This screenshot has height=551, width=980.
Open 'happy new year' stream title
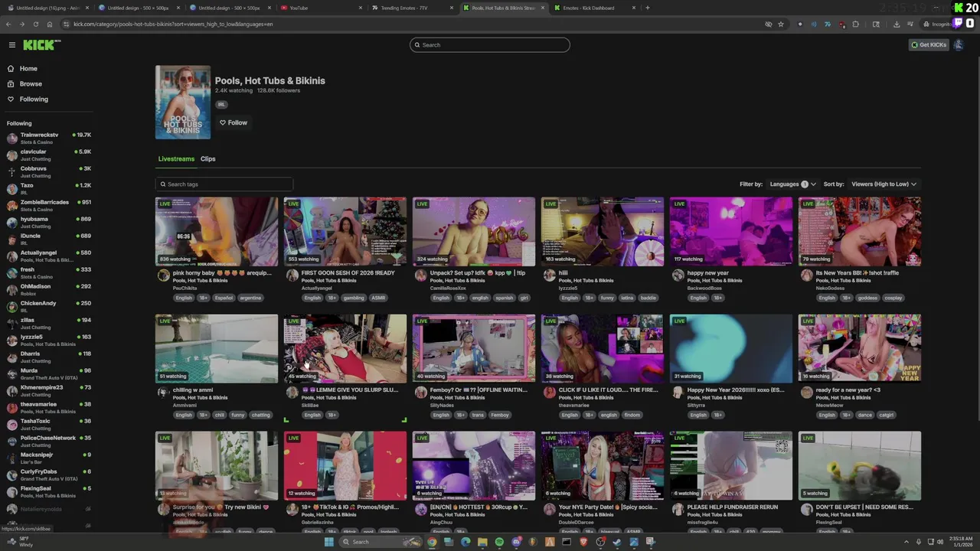tap(708, 273)
